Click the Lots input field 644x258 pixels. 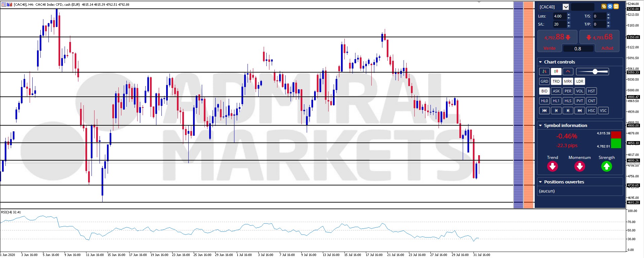tap(560, 16)
